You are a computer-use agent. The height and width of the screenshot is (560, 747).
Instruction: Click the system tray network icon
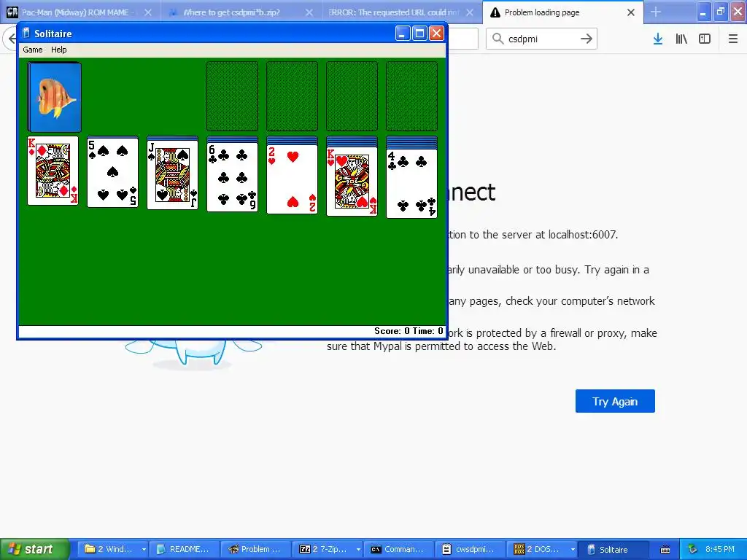[693, 549]
